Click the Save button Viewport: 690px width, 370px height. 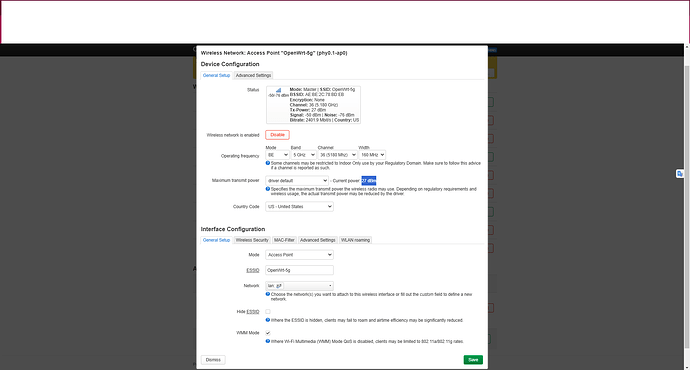point(473,359)
